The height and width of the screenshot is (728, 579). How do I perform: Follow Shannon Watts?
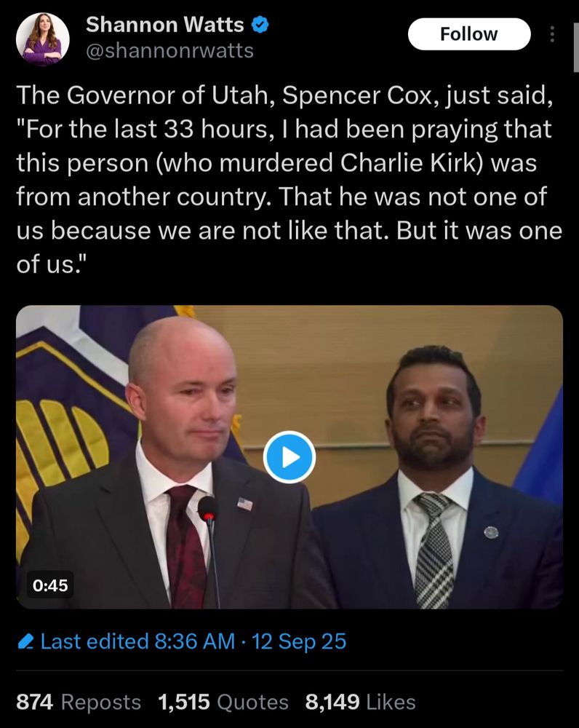point(469,34)
